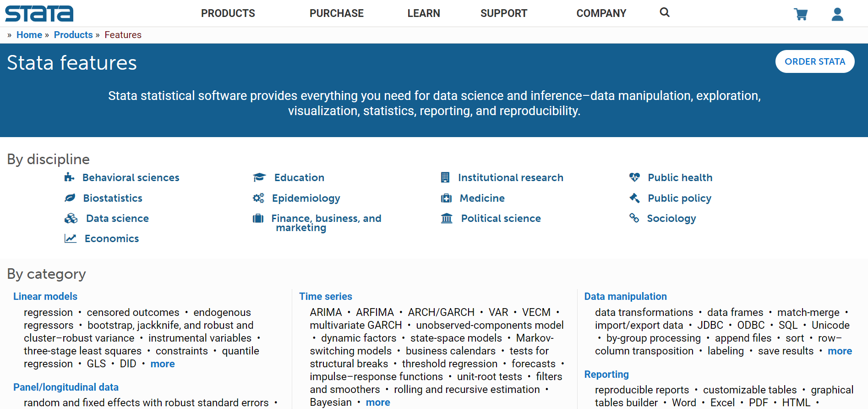Screen dimensions: 868x409
Task: Click the Behavioral sciences puzzle icon
Action: [69, 177]
